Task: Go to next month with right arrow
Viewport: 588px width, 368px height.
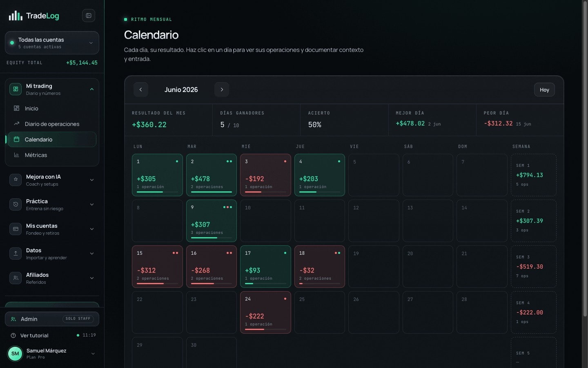Action: (222, 90)
